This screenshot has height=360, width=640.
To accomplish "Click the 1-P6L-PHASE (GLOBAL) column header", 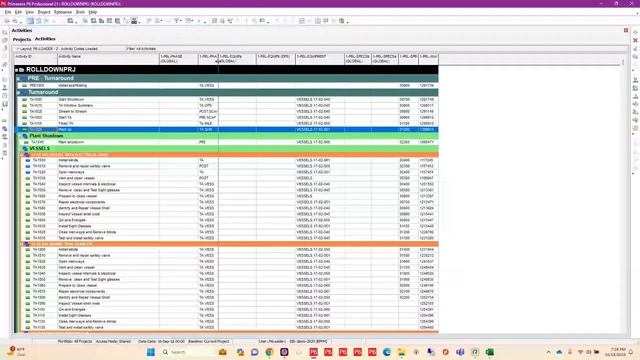I will [x=179, y=59].
